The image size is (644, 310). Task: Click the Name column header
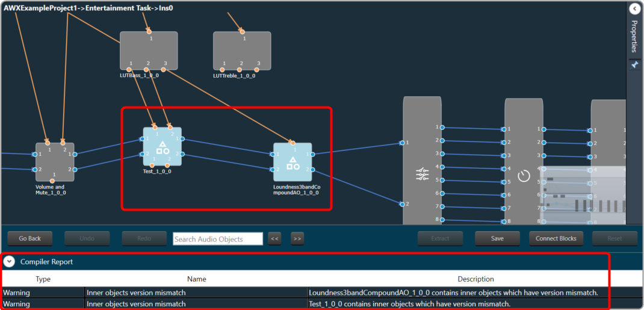coord(196,279)
